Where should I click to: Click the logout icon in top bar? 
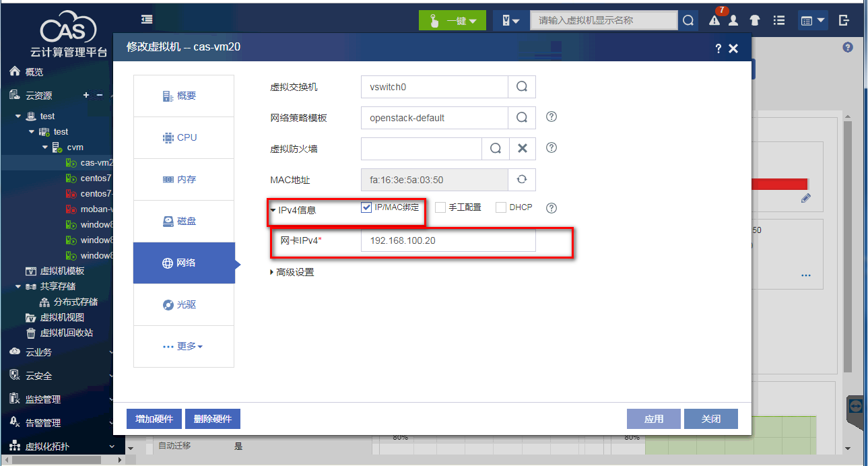pyautogui.click(x=844, y=20)
